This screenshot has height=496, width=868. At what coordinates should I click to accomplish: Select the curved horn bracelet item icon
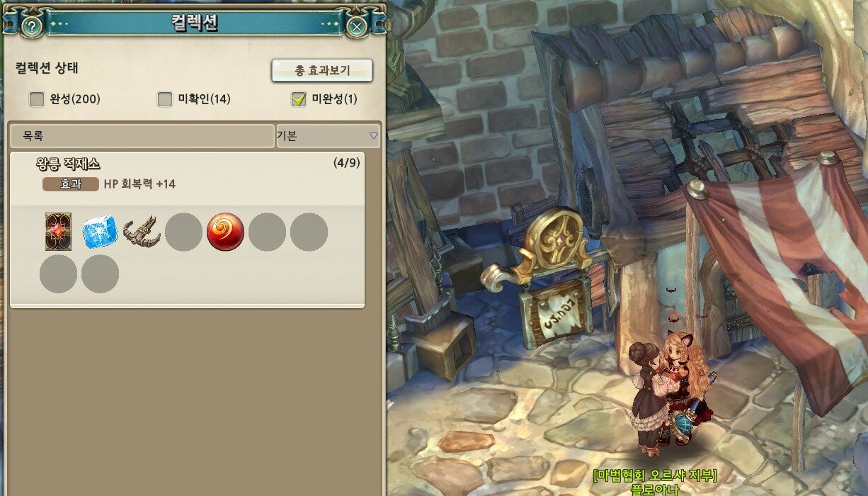click(x=142, y=232)
